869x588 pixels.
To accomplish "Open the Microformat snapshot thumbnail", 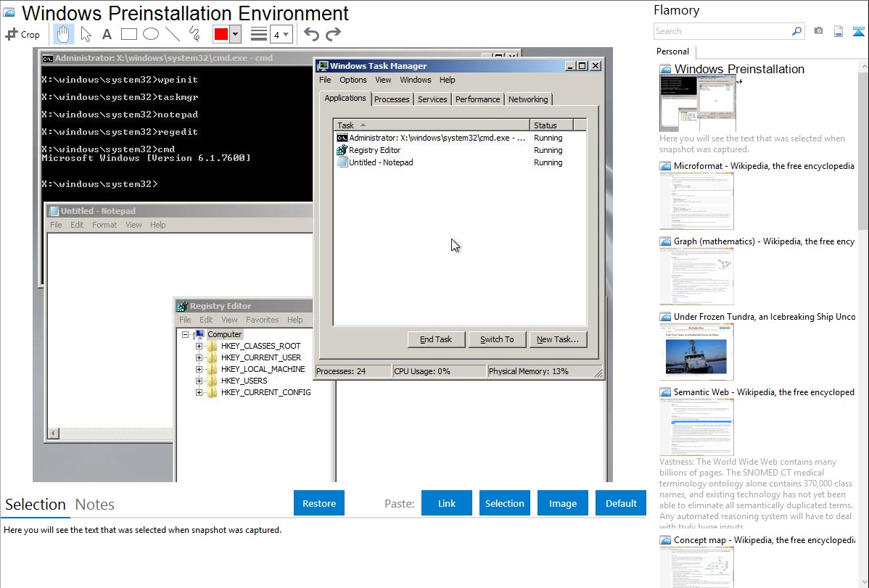I will [696, 201].
